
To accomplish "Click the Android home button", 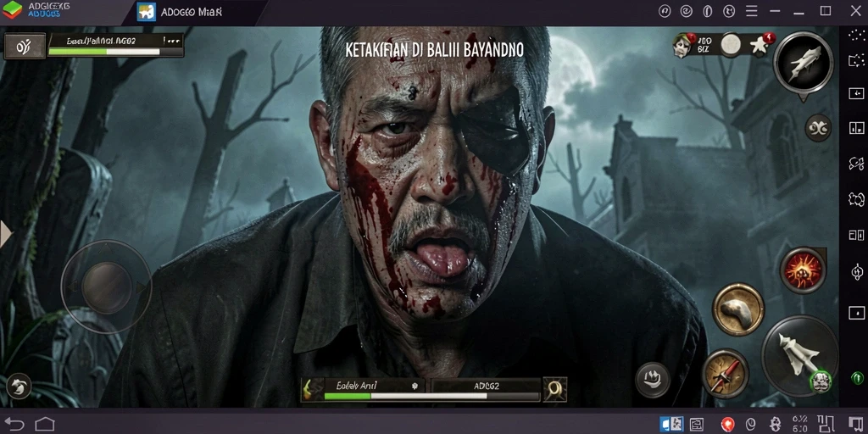I will click(x=45, y=425).
